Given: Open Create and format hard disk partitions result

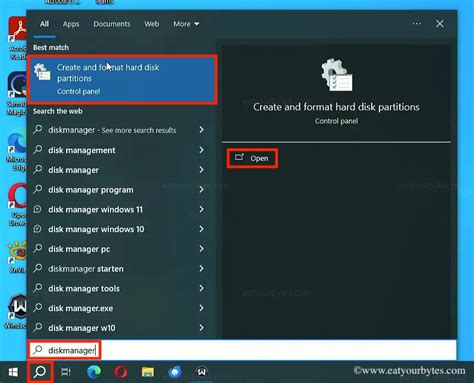Looking at the screenshot, I should [x=123, y=79].
